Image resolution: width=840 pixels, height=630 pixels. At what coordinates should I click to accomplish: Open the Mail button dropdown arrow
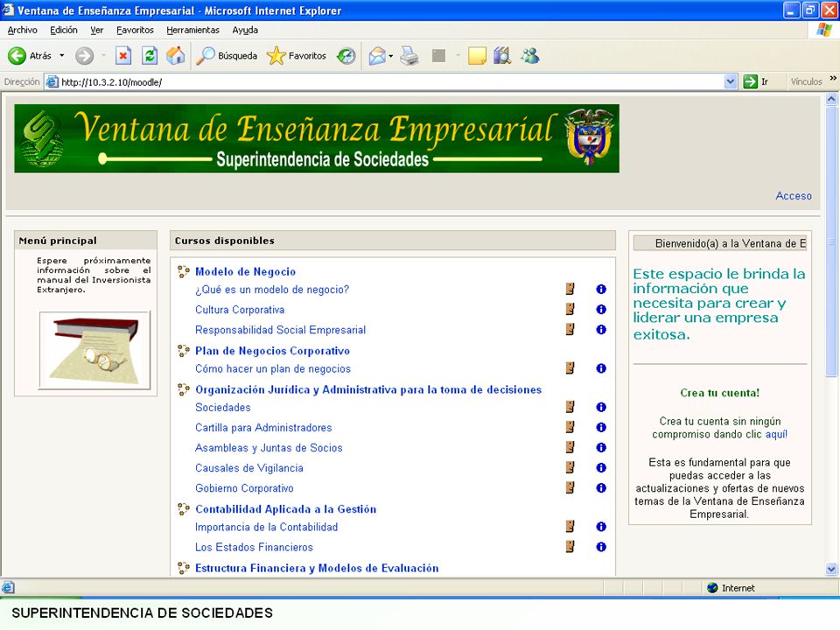(x=391, y=56)
